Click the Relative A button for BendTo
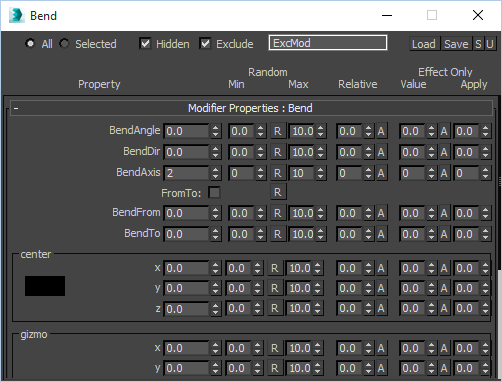The width and height of the screenshot is (502, 382). point(381,234)
